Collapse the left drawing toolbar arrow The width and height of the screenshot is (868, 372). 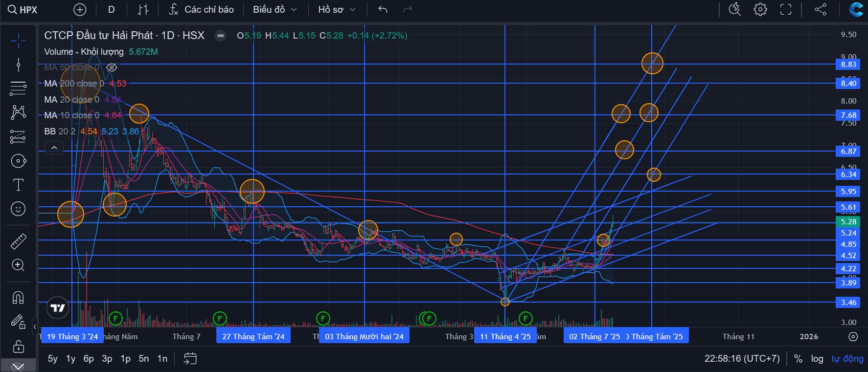click(x=35, y=327)
